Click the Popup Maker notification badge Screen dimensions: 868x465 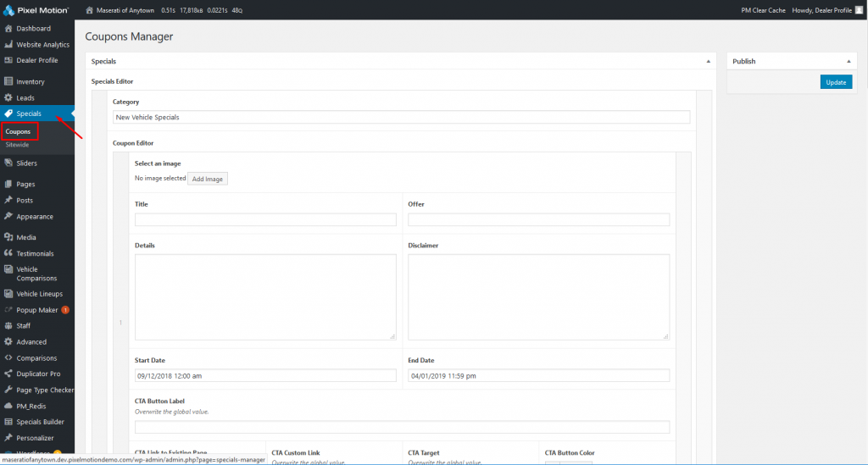pos(65,310)
